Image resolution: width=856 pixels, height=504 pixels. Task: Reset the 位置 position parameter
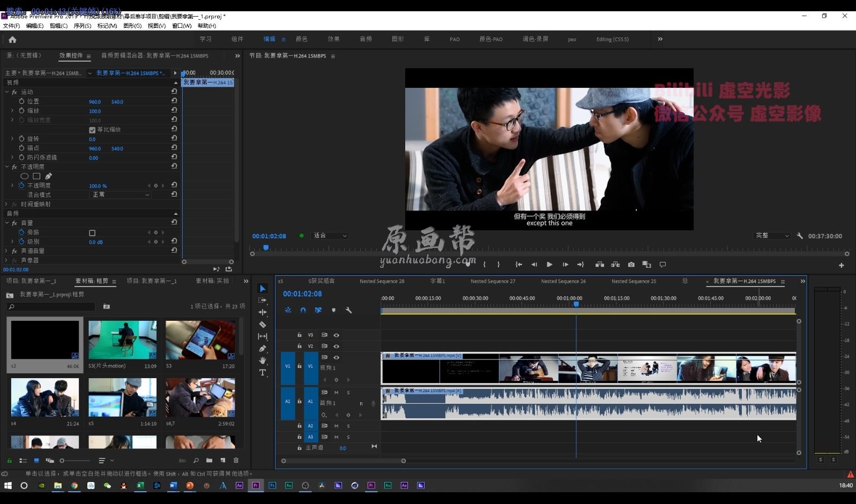[174, 101]
